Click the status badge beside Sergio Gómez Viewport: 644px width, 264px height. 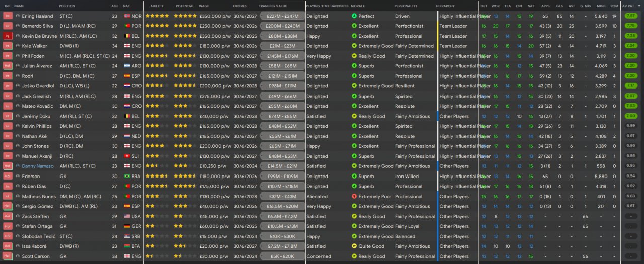tap(8, 206)
